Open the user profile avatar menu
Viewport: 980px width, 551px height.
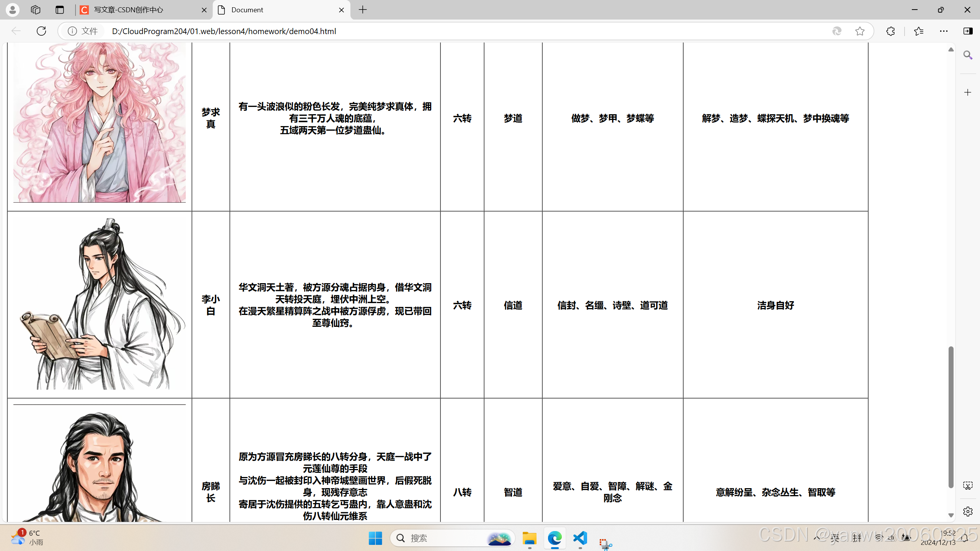click(13, 10)
